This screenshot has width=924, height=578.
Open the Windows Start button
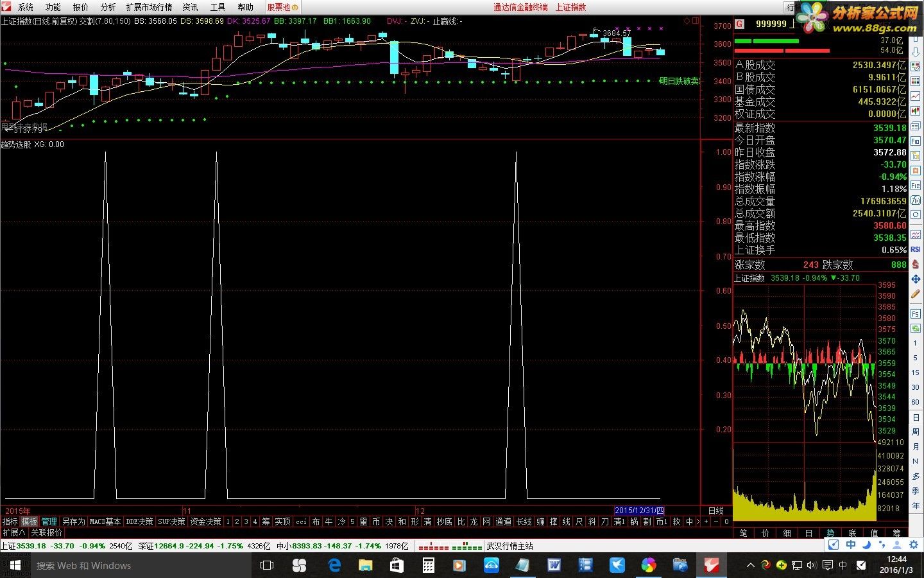pyautogui.click(x=15, y=565)
